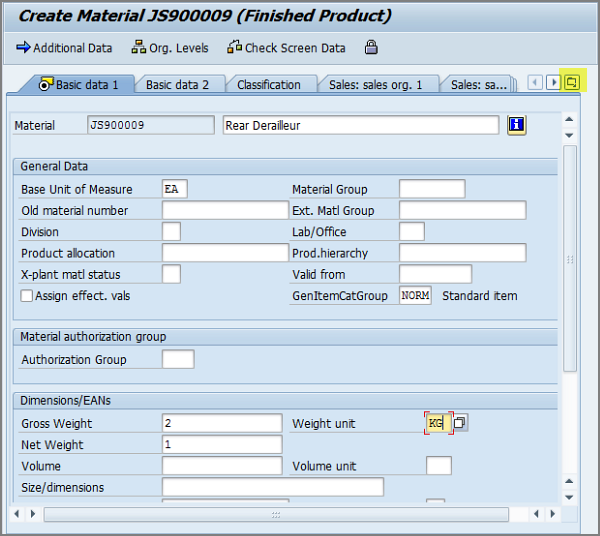Select the Net Weight field

coord(222,445)
